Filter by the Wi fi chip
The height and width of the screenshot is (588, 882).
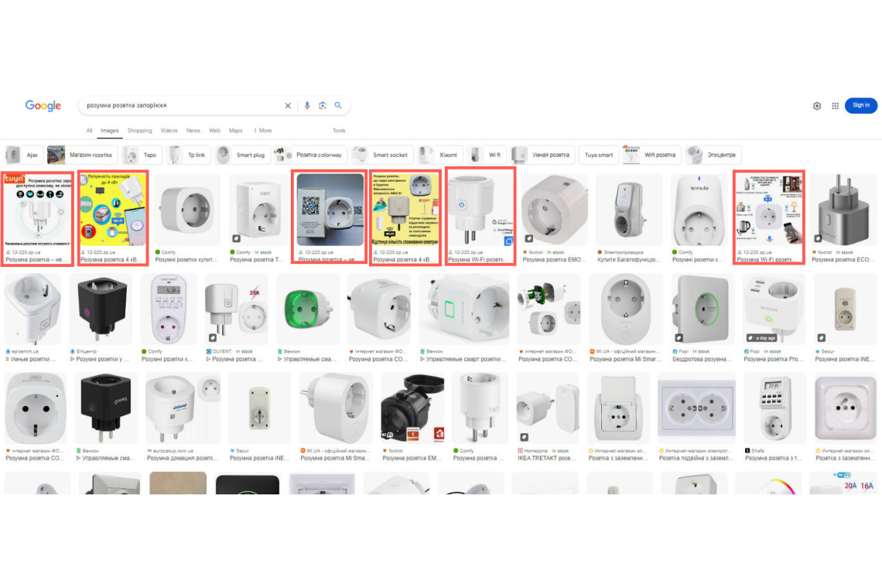(x=487, y=155)
